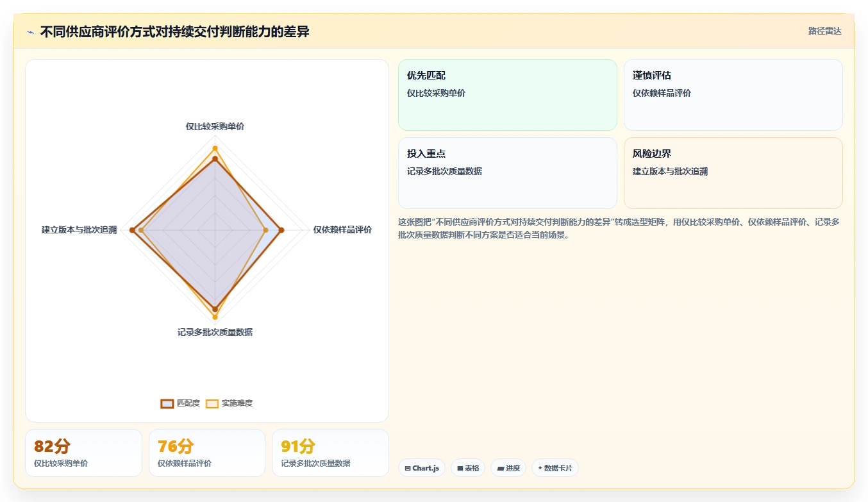Click the orange data point at radar top

click(x=215, y=147)
